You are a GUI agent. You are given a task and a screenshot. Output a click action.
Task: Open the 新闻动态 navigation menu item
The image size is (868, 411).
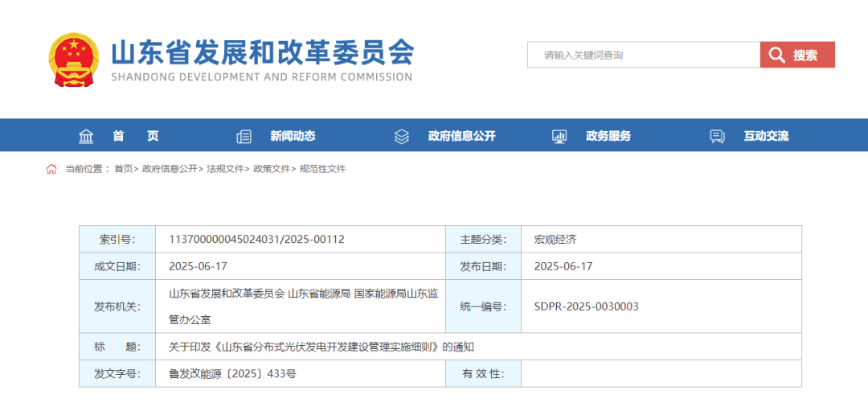[x=293, y=136]
